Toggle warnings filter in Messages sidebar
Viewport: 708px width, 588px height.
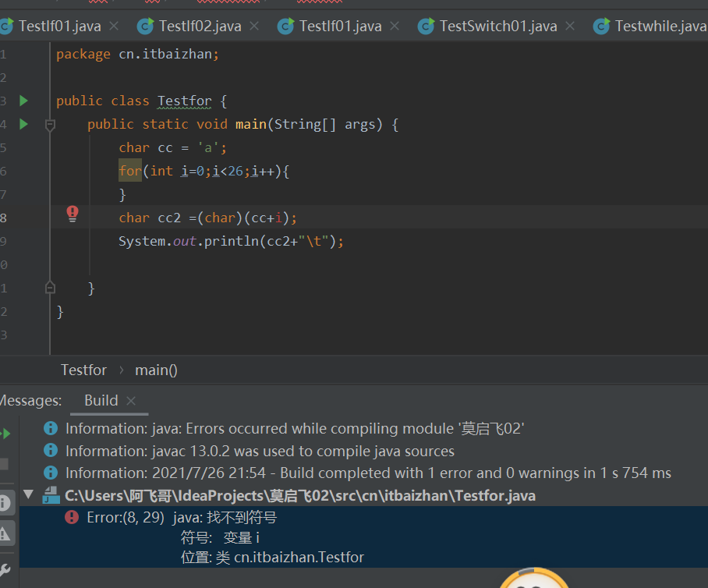click(x=5, y=534)
